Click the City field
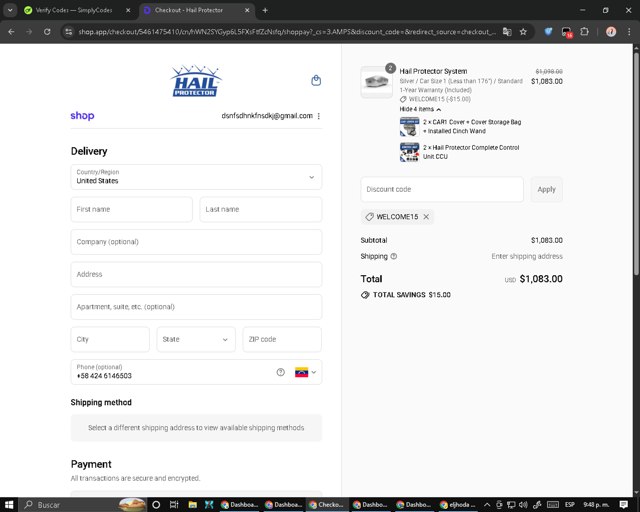640x512 pixels. coord(110,339)
